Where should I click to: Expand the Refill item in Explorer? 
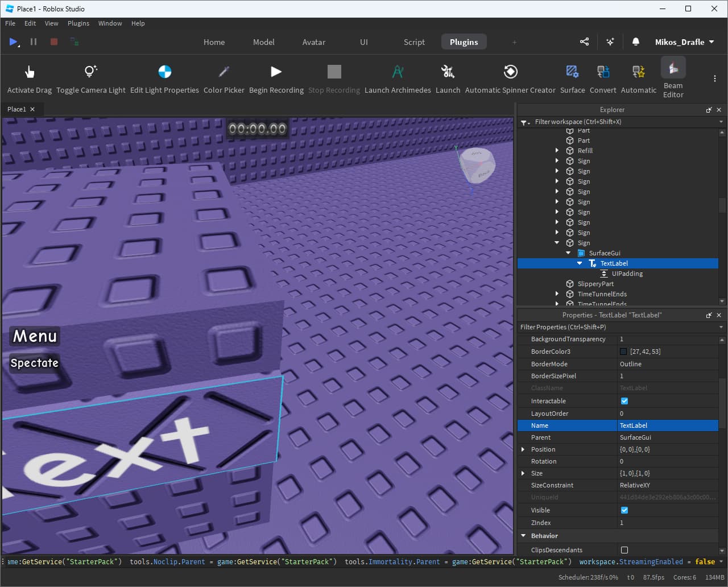click(557, 151)
